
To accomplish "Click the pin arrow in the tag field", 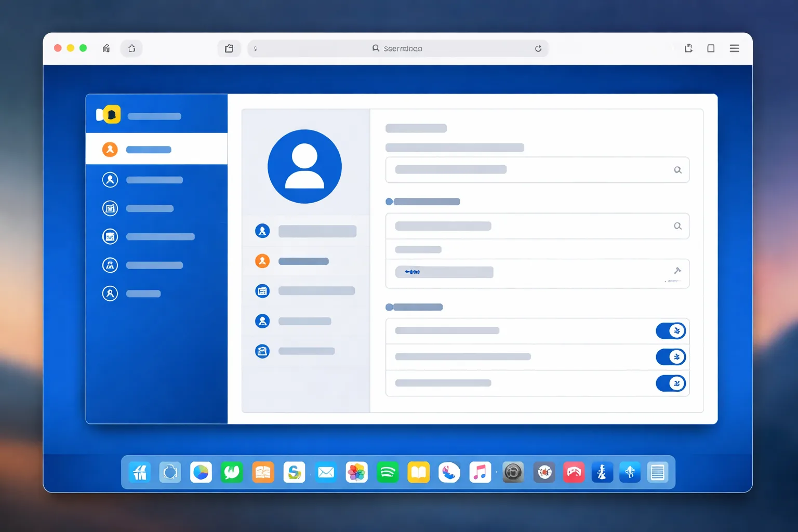I will click(x=677, y=271).
